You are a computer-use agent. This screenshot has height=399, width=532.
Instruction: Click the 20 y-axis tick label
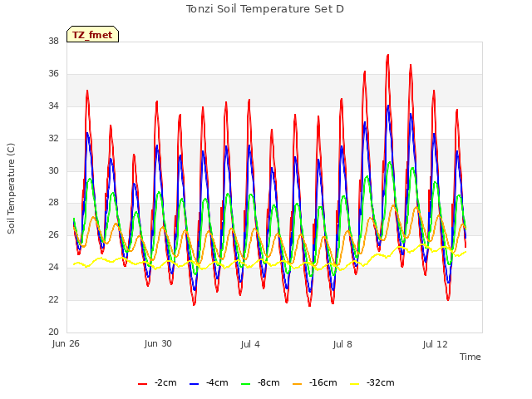pos(53,332)
